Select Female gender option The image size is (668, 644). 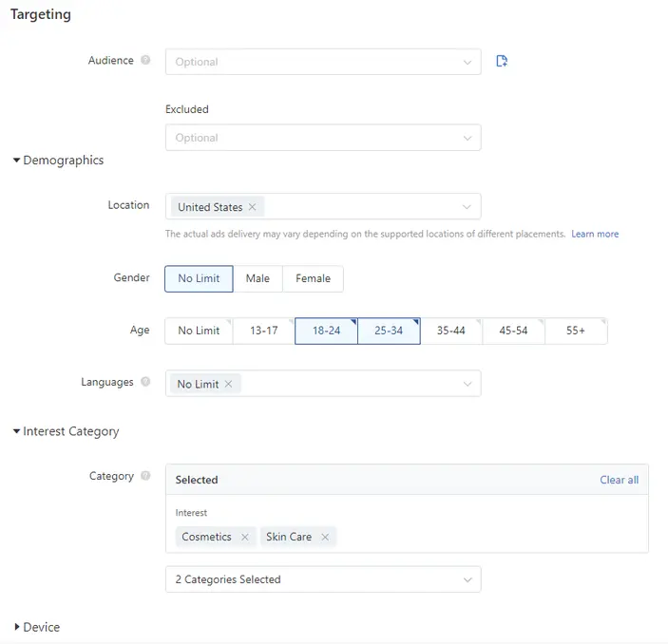coord(313,278)
